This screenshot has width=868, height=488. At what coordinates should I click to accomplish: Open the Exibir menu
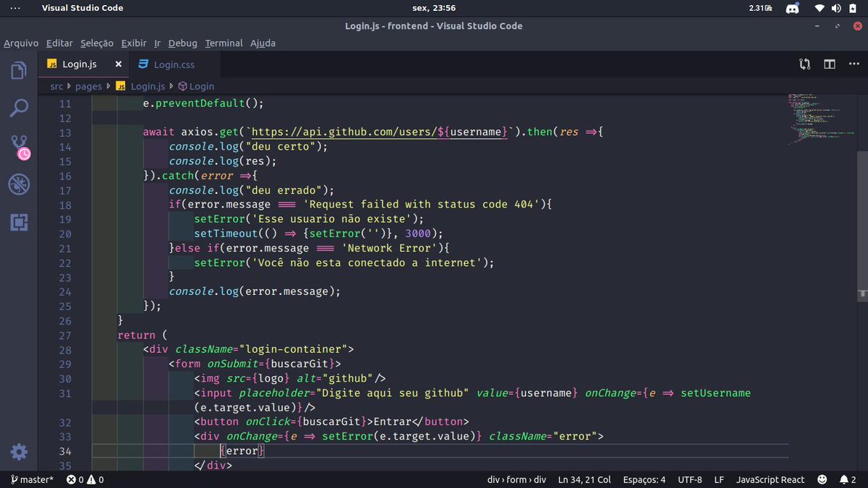[x=134, y=43]
